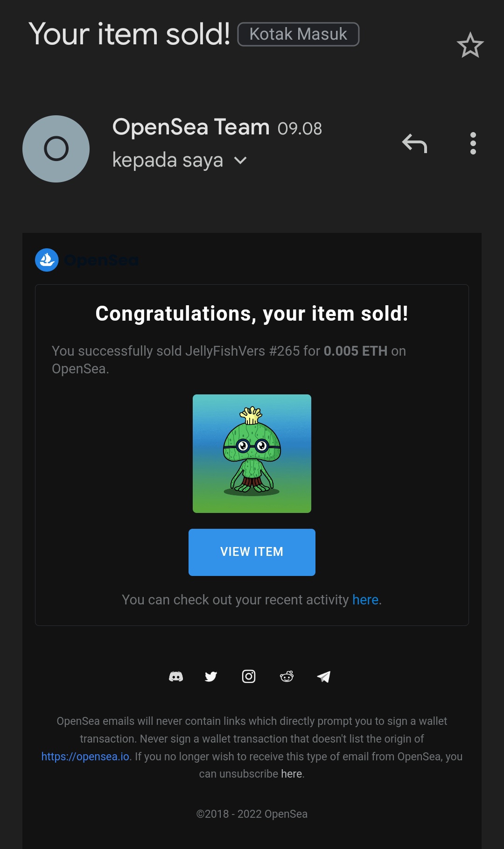Tap the OpenSea Team sender avatar
The width and height of the screenshot is (504, 849).
pos(56,149)
